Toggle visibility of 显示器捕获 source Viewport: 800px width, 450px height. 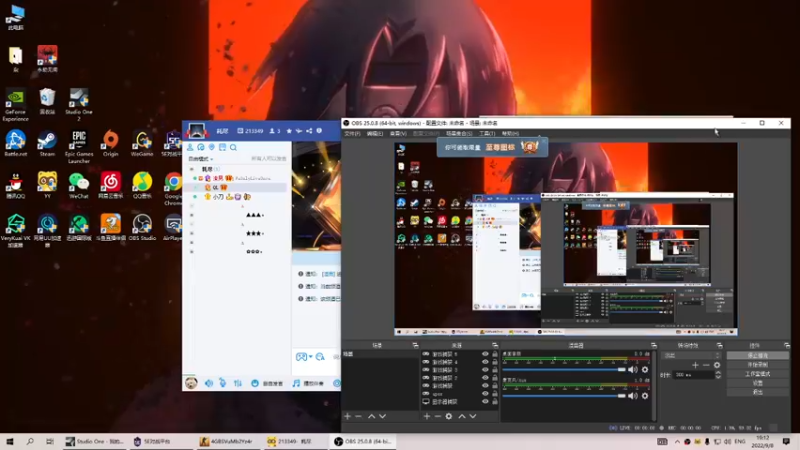485,402
